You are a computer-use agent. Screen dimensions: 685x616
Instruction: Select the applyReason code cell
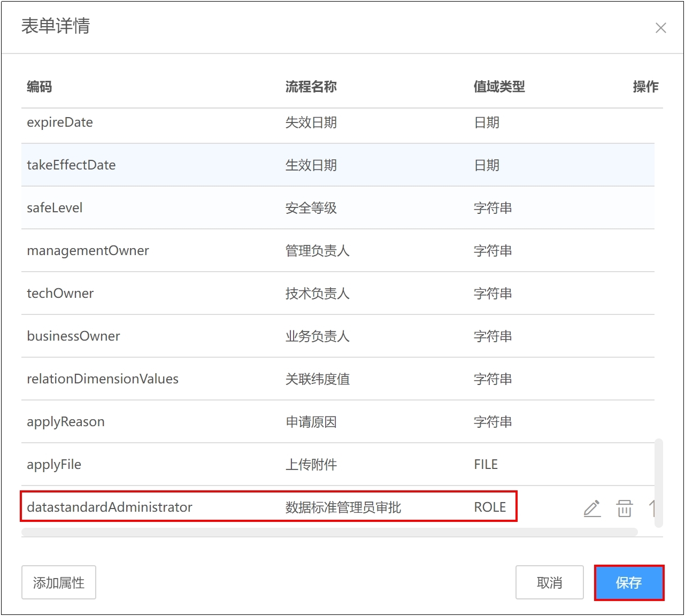66,422
